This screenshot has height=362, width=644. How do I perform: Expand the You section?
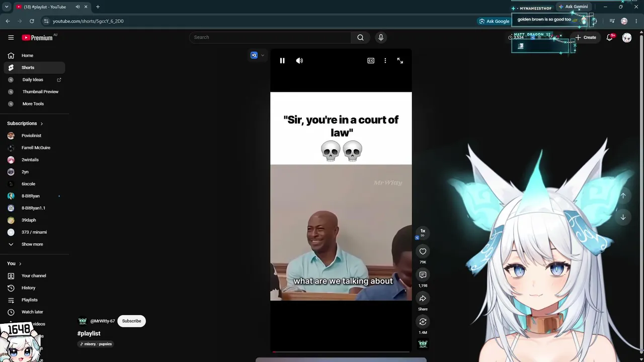[14, 264]
